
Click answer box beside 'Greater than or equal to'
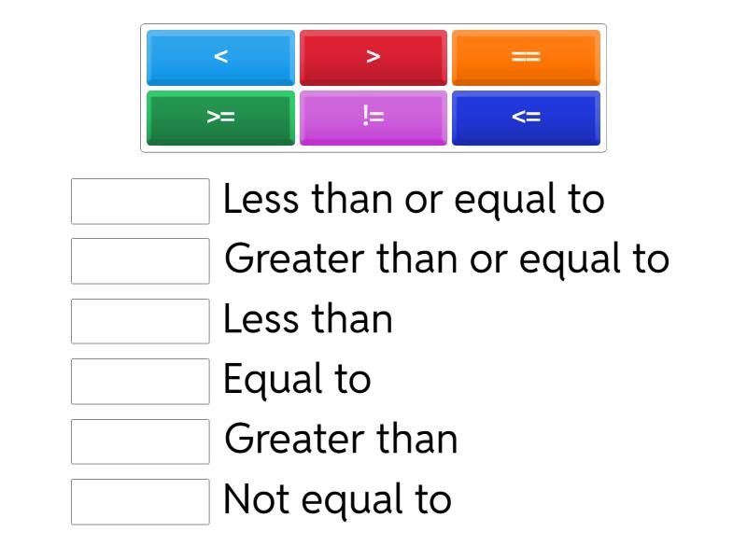point(140,261)
